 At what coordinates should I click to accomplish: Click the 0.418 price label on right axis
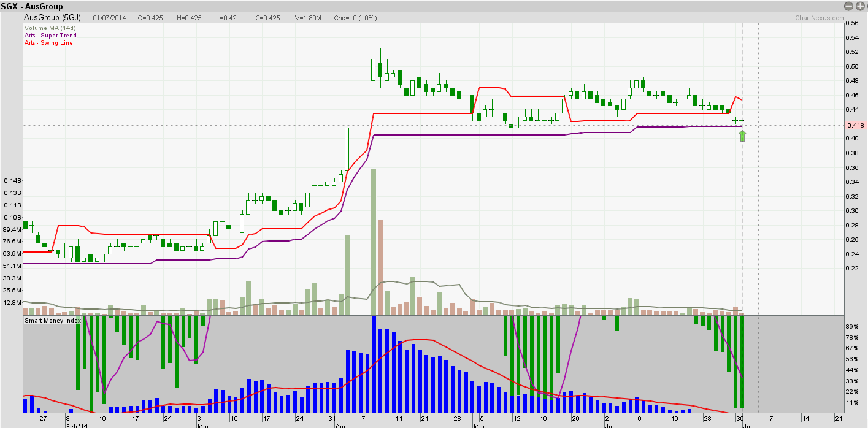855,124
